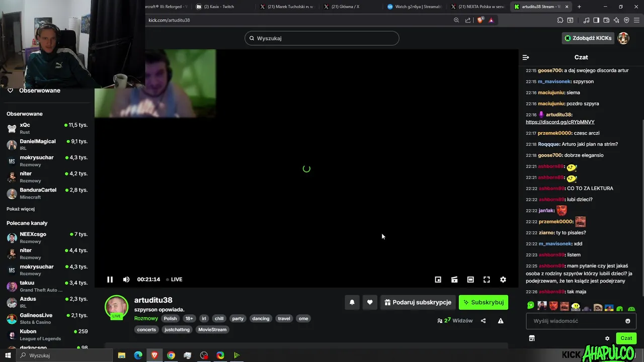Toggle notification bell for artuditu38
Image resolution: width=644 pixels, height=362 pixels.
pos(352,302)
